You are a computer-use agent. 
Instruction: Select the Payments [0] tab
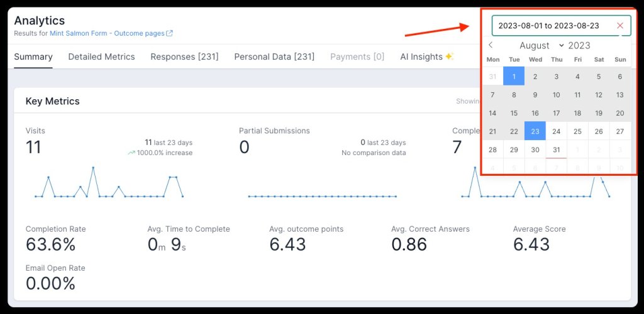click(357, 57)
